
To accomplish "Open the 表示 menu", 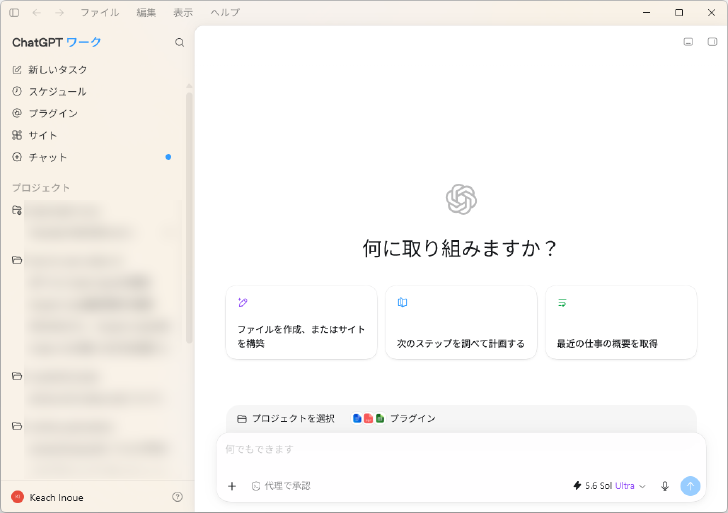I will tap(183, 13).
